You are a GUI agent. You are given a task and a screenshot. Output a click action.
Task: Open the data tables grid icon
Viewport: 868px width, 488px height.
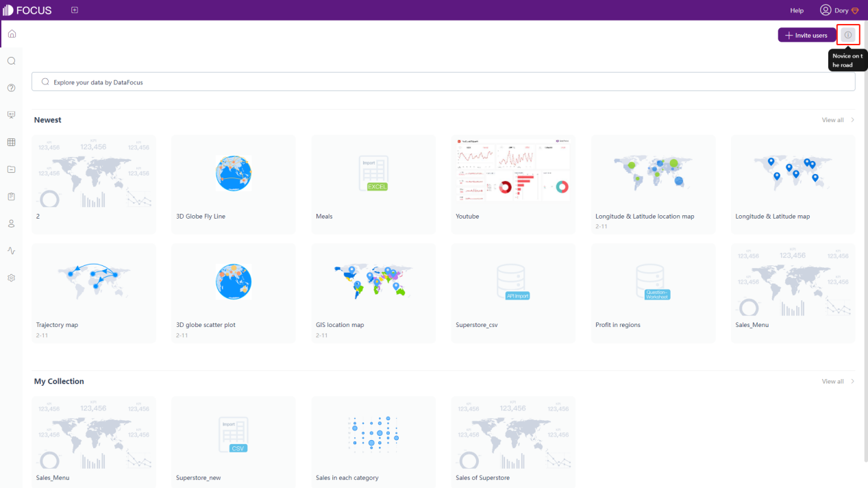[x=11, y=142]
